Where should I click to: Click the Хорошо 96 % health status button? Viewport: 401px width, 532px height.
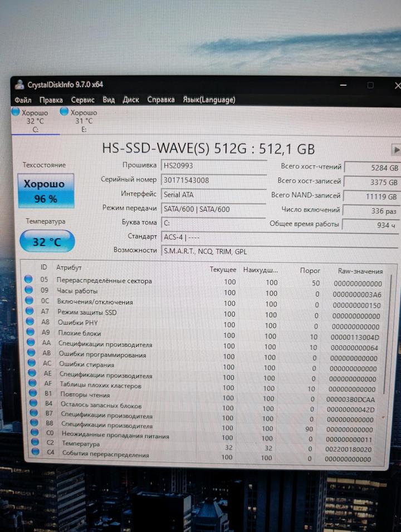[46, 191]
